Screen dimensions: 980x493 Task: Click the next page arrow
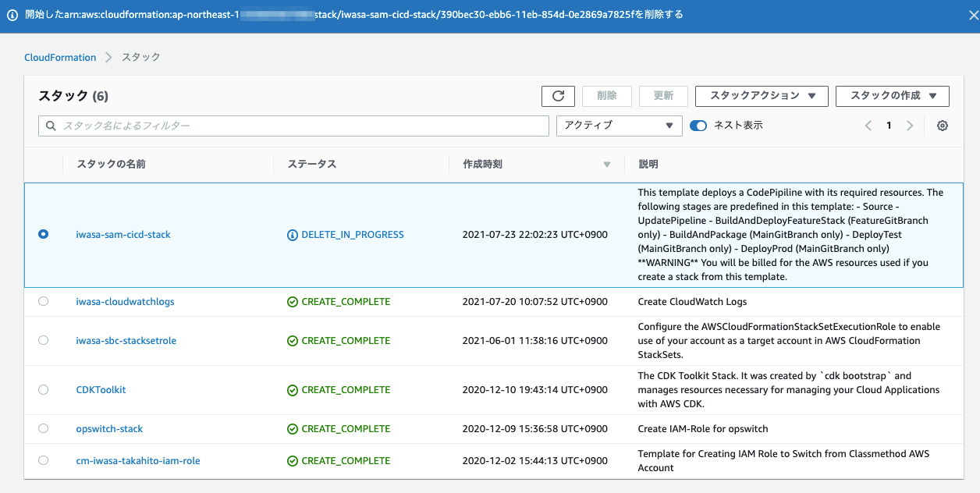click(910, 125)
